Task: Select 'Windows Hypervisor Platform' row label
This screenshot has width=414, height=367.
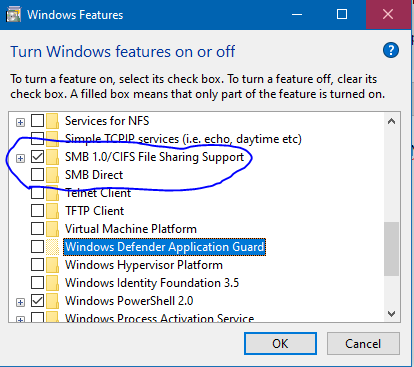Action: [x=144, y=265]
